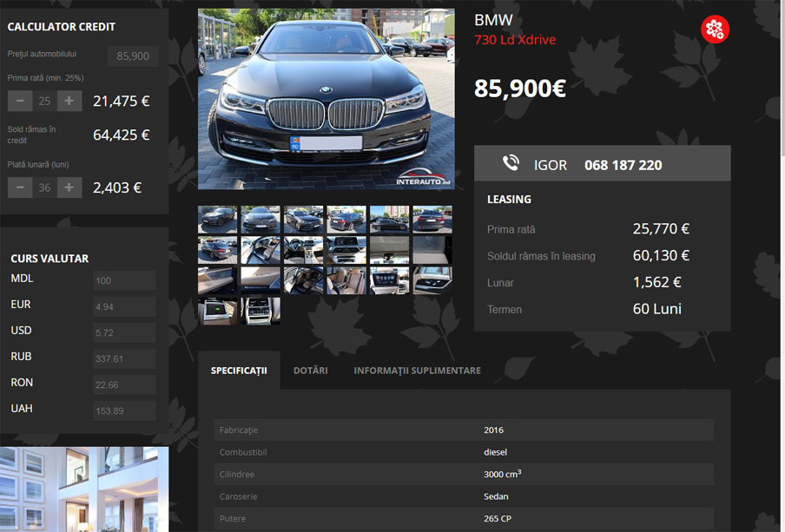This screenshot has width=785, height=532.
Task: Click the Lunar leasing value 1,562 €
Action: (x=656, y=282)
